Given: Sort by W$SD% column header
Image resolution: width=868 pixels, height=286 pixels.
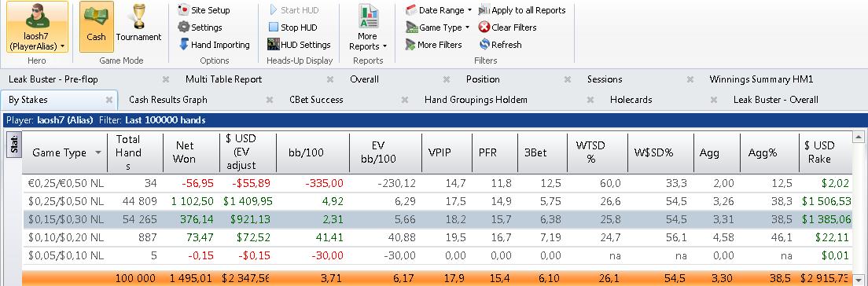Looking at the screenshot, I should click(660, 152).
